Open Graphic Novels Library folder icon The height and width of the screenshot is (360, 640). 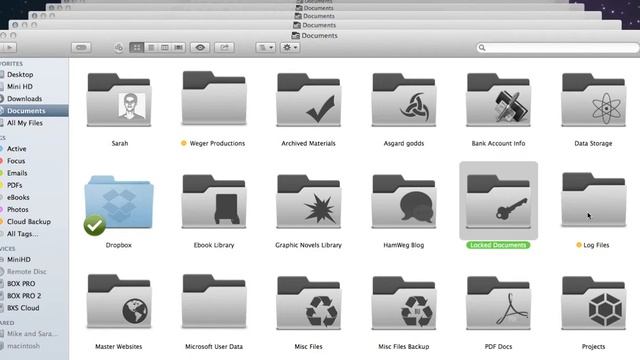(x=309, y=201)
